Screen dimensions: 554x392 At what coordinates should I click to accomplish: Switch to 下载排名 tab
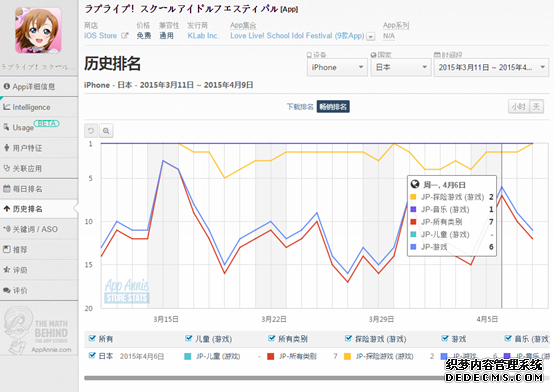coord(300,106)
